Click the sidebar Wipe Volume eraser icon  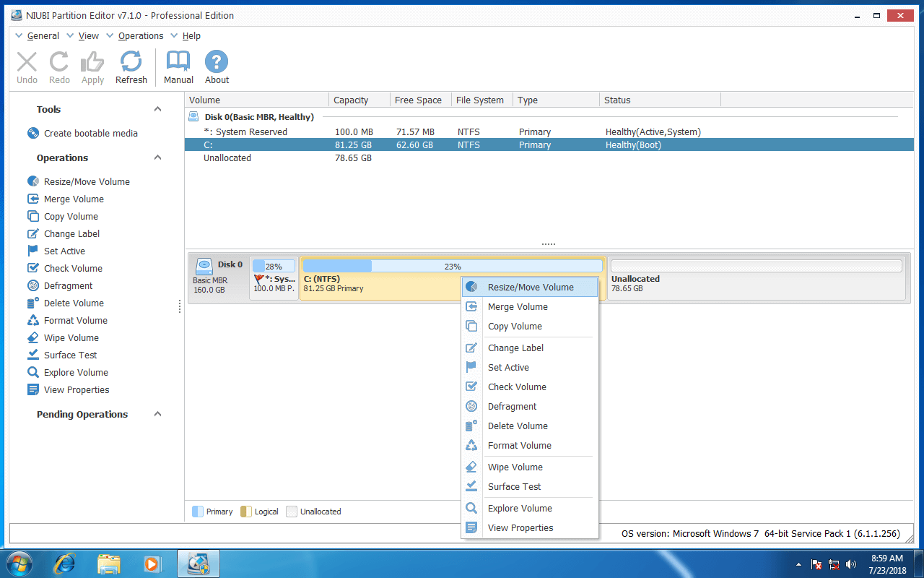(33, 337)
